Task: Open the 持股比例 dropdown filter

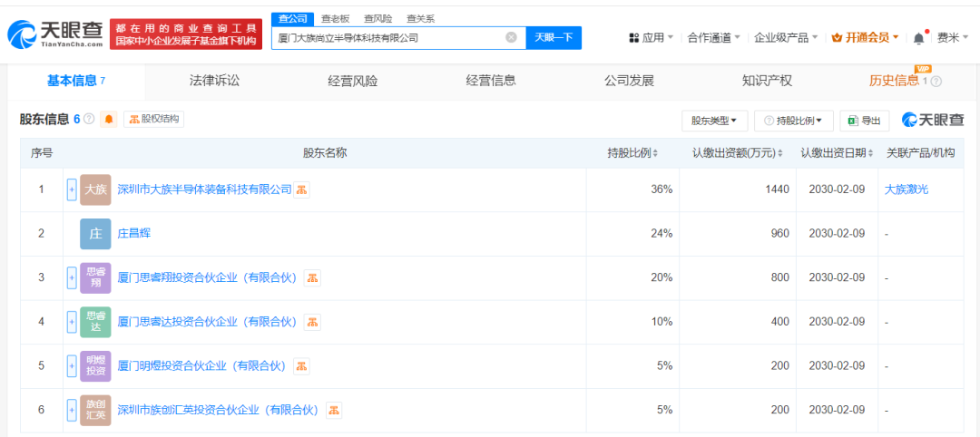Action: pos(793,120)
